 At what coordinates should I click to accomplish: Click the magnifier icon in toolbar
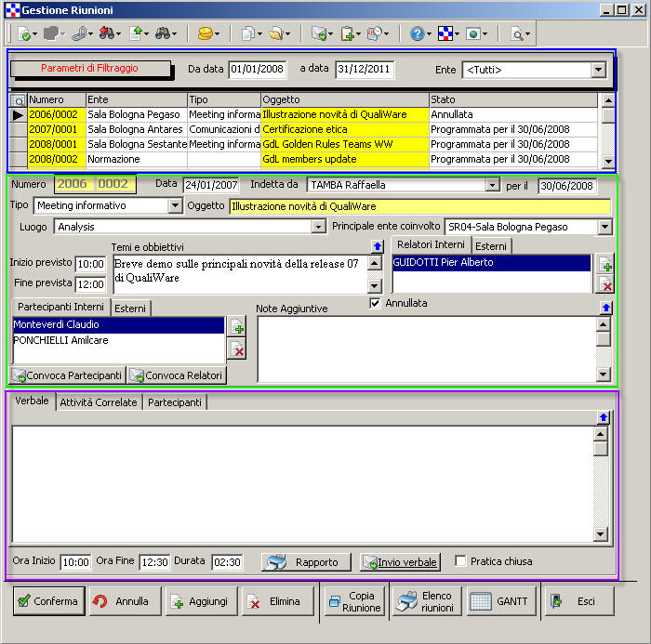[517, 33]
